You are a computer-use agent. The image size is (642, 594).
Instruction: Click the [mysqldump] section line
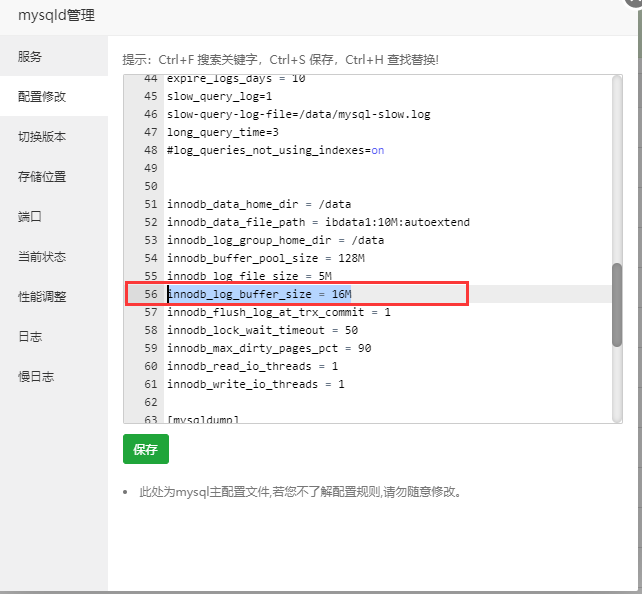pos(202,420)
